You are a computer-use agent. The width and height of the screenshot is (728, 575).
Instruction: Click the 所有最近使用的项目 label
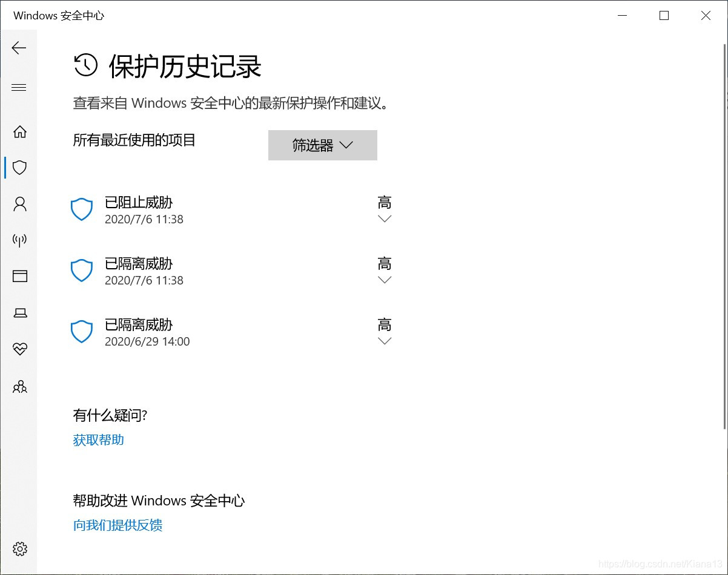pyautogui.click(x=134, y=140)
